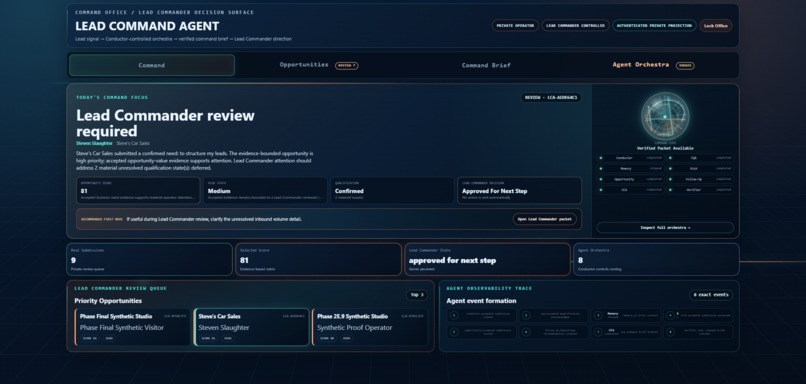Click trace event number 6 circle
The width and height of the screenshot is (806, 384).
526,332
